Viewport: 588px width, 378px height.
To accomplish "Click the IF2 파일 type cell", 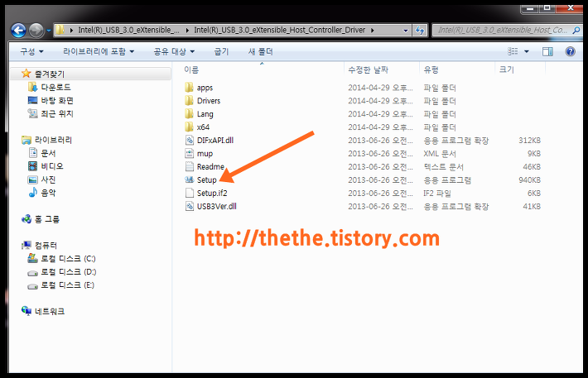I will [437, 194].
